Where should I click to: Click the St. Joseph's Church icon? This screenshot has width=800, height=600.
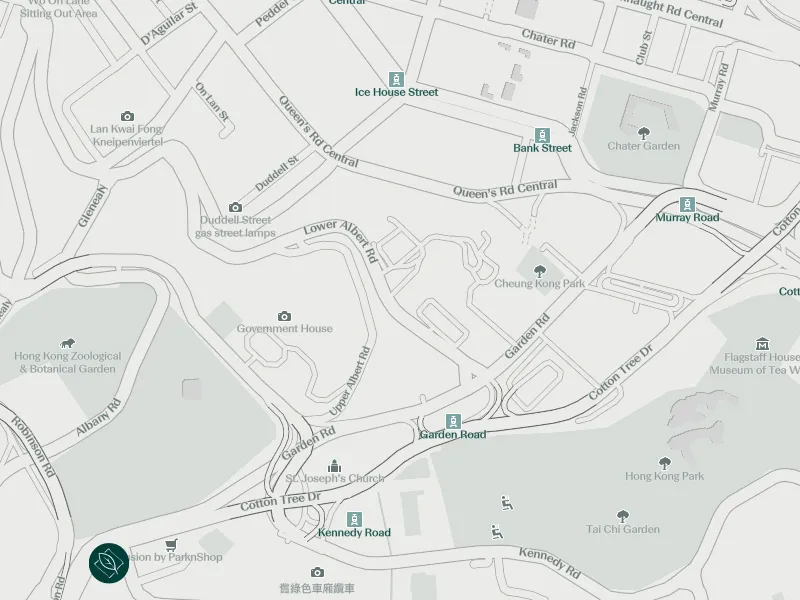[x=334, y=466]
